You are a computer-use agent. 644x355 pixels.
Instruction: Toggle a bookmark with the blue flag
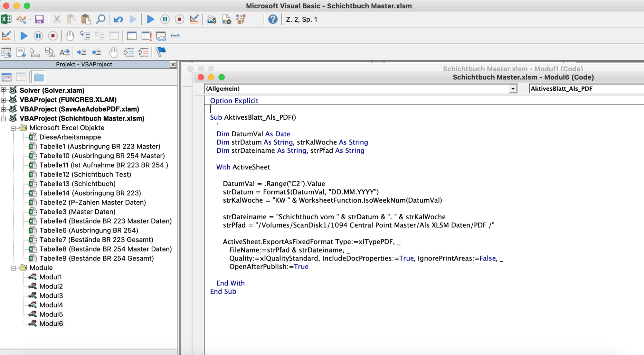pyautogui.click(x=161, y=52)
